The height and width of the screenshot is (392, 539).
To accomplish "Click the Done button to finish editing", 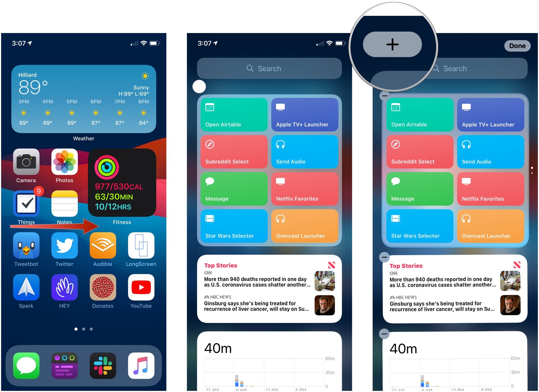I will pos(518,46).
